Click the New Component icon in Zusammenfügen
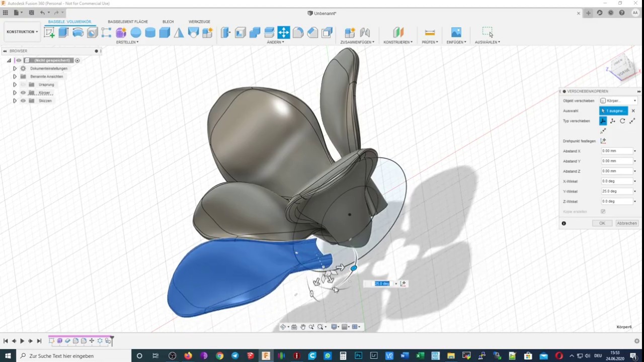 point(350,33)
